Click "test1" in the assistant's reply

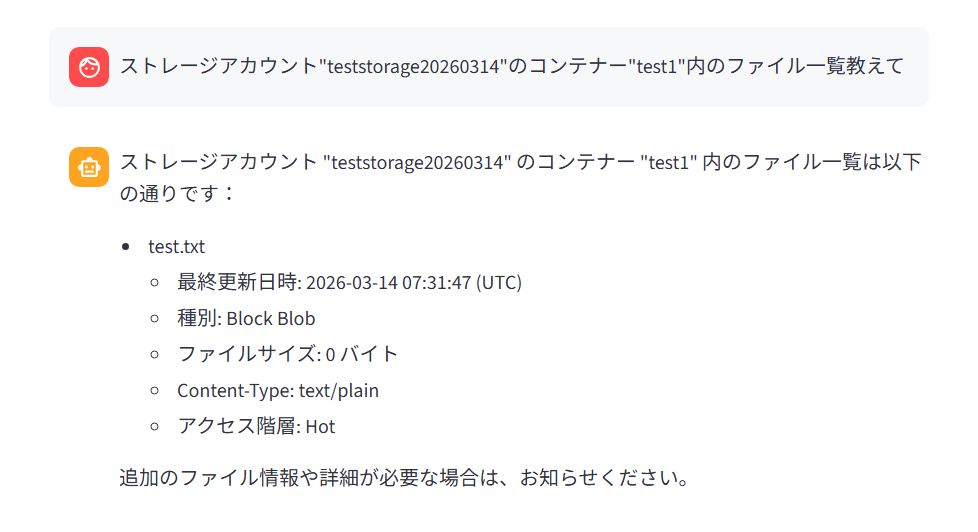[x=668, y=162]
